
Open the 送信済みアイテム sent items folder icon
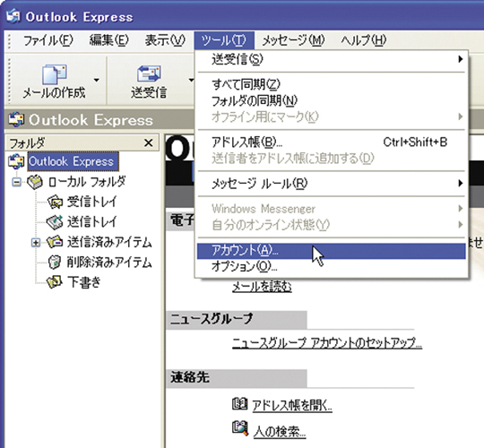point(55,242)
